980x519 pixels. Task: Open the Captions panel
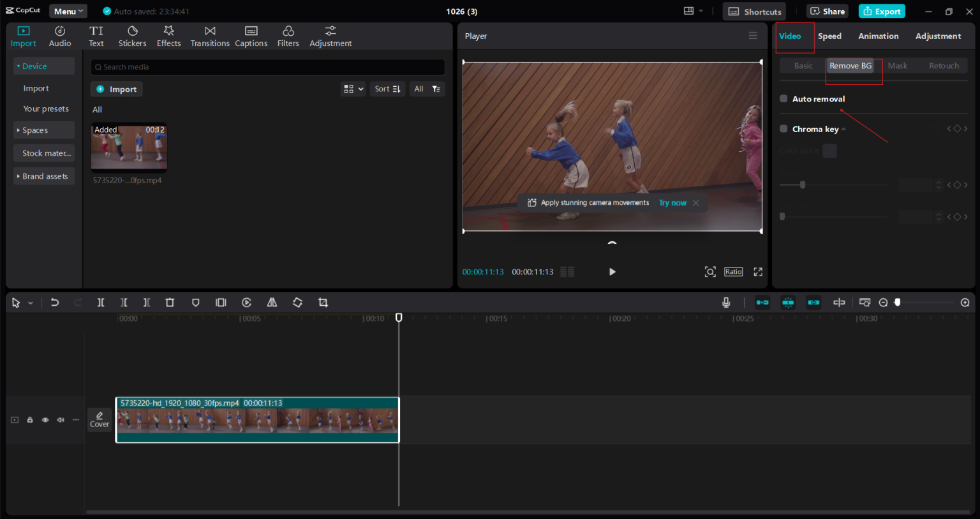point(251,35)
